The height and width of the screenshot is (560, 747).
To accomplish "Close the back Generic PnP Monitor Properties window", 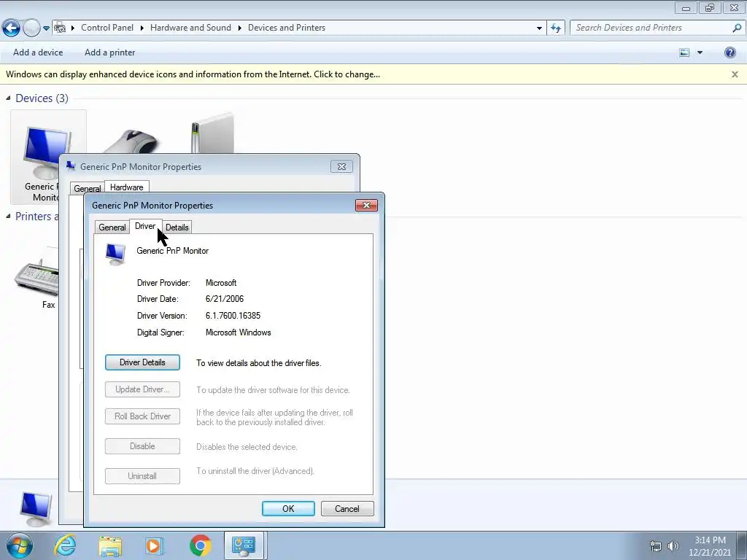I will point(341,167).
